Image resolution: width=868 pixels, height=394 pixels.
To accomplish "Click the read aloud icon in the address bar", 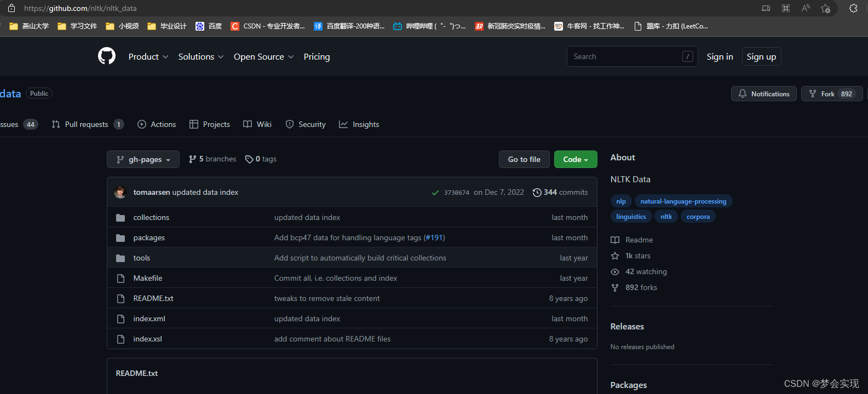I will click(x=806, y=8).
